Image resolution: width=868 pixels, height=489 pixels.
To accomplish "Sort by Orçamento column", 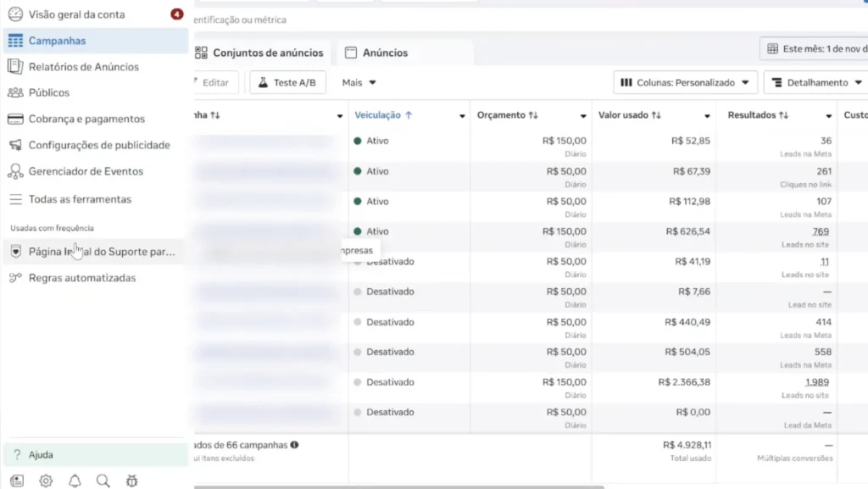I will 507,115.
